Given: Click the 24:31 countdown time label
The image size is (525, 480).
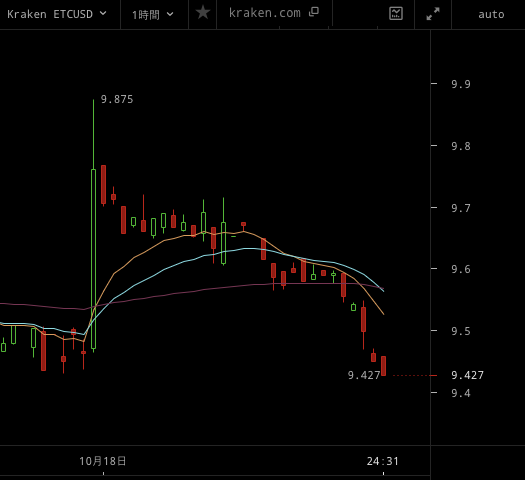Looking at the screenshot, I should click(383, 461).
